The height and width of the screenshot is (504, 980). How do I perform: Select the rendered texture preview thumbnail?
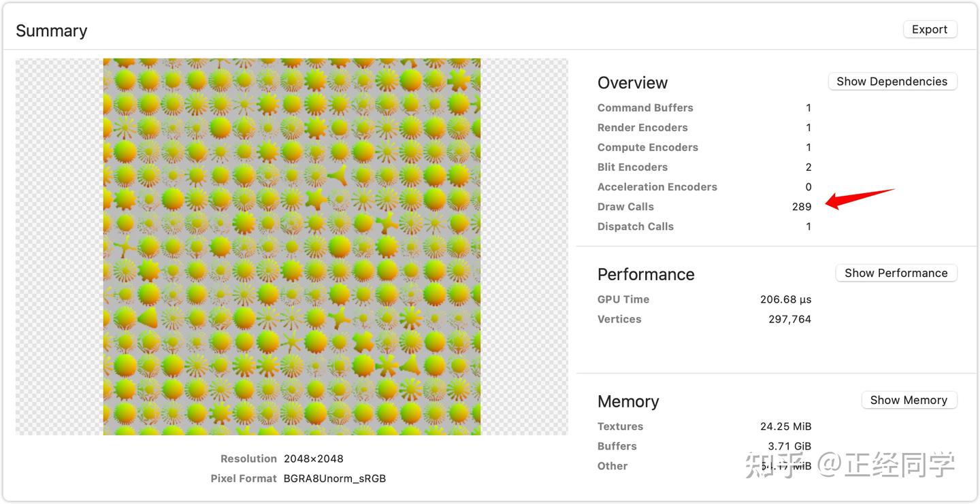pyautogui.click(x=292, y=247)
